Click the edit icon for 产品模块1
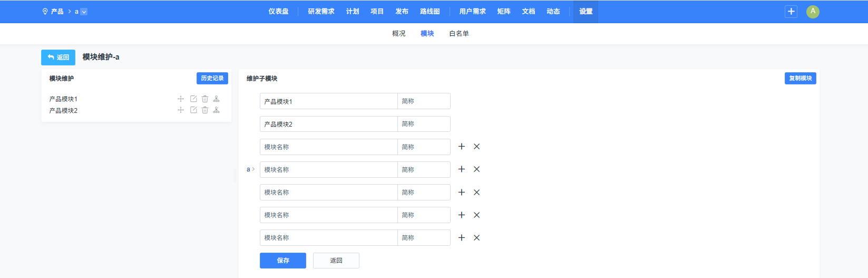868x278 pixels. (x=193, y=99)
